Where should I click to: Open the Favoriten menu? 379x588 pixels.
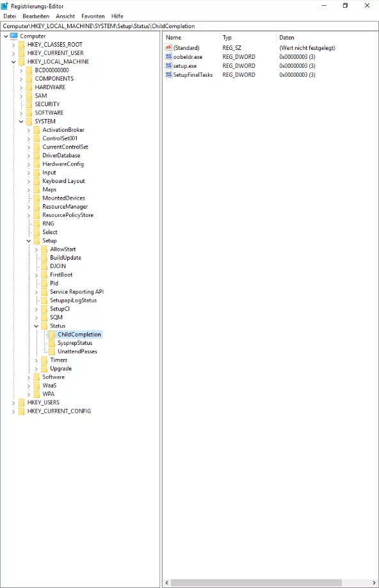93,16
